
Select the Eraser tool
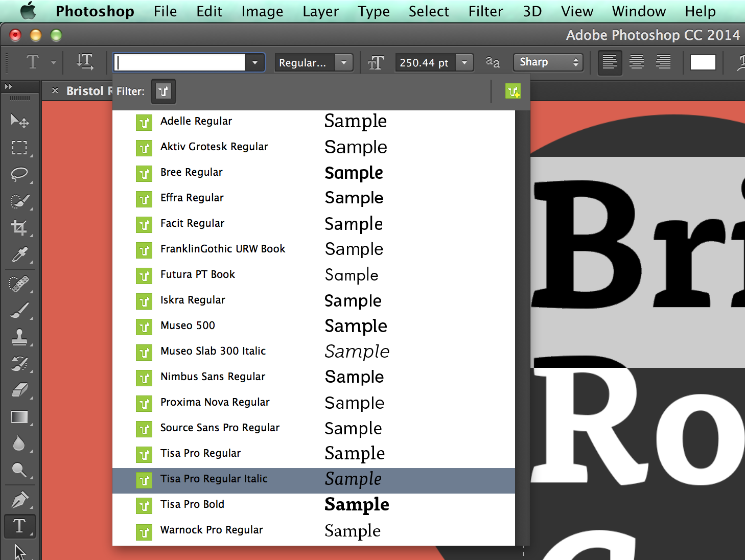[x=19, y=390]
